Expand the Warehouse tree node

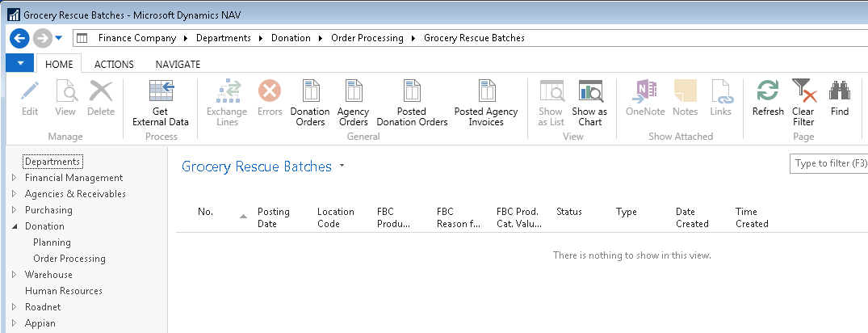pyautogui.click(x=14, y=275)
